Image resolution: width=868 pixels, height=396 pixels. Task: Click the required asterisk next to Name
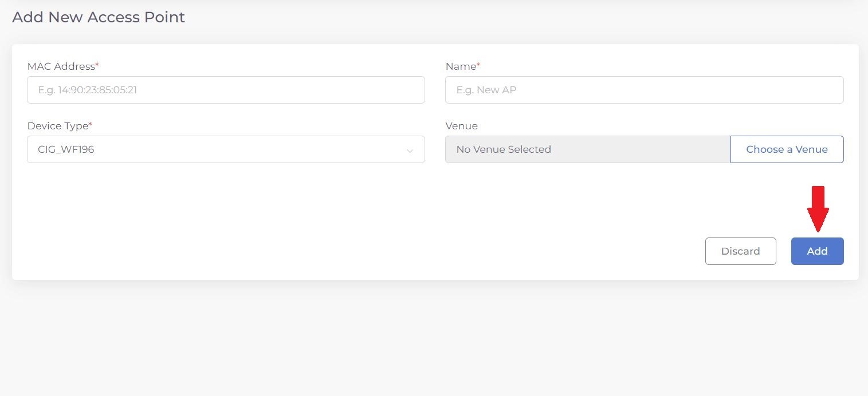(478, 65)
